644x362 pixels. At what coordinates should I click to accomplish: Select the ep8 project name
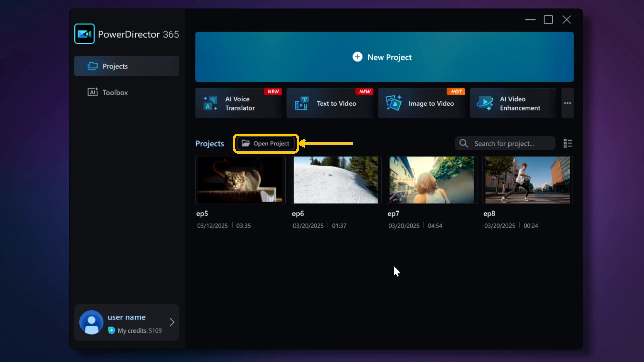489,214
